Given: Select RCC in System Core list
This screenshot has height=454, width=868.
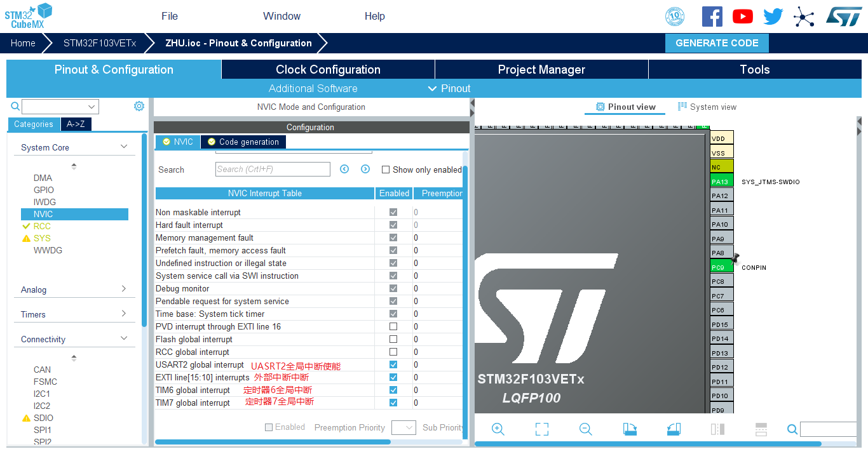Looking at the screenshot, I should coord(42,226).
